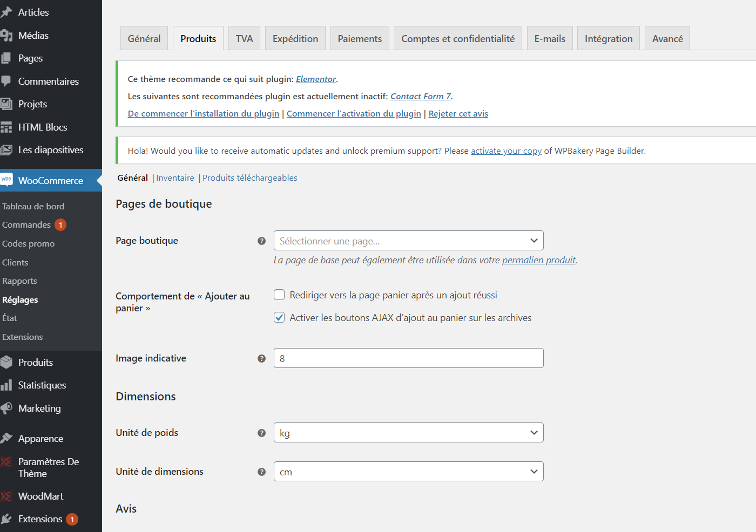Image resolution: width=756 pixels, height=532 pixels.
Task: Click the Inventaire sub-section link
Action: 175,178
